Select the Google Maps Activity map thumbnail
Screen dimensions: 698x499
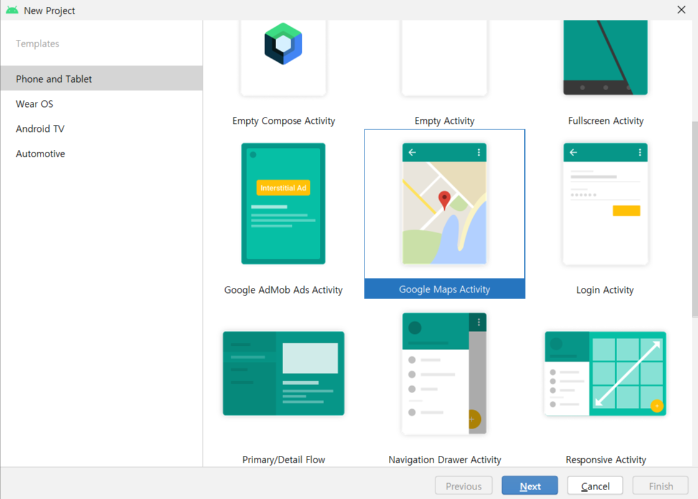point(444,203)
